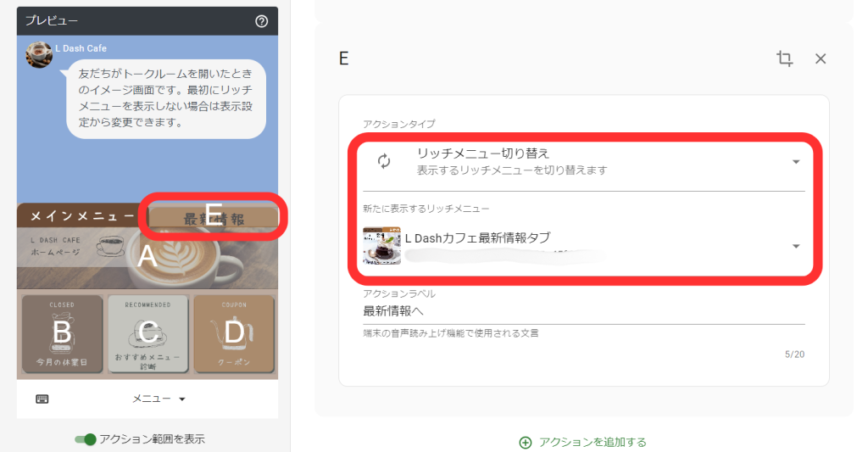
Task: Click the L Dash Cafe sender name
Action: point(81,48)
